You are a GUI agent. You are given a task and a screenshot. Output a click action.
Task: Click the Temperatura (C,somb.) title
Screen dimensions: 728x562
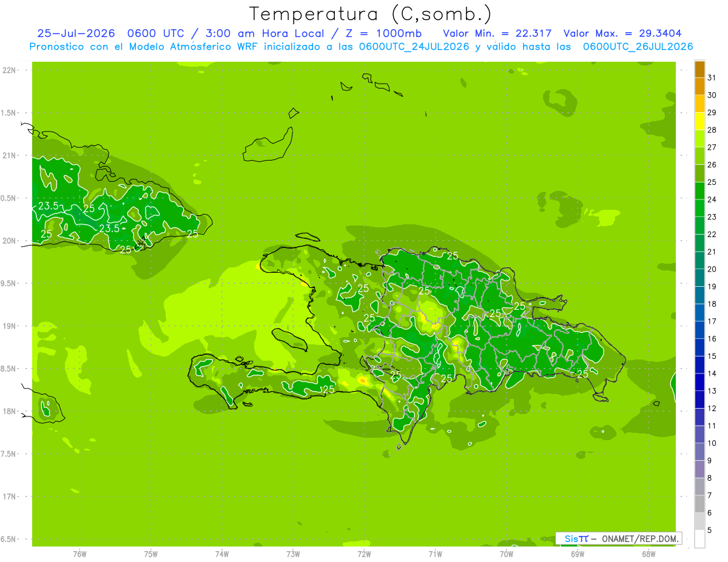(x=371, y=14)
